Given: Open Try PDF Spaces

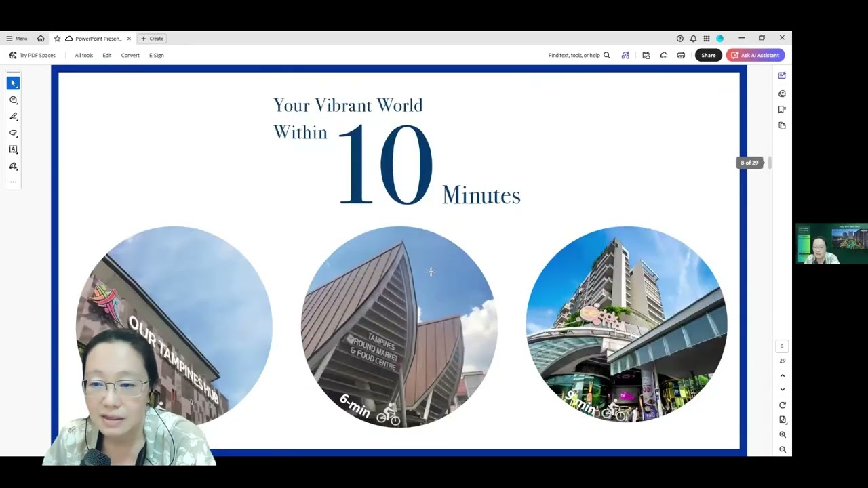Looking at the screenshot, I should click(32, 55).
